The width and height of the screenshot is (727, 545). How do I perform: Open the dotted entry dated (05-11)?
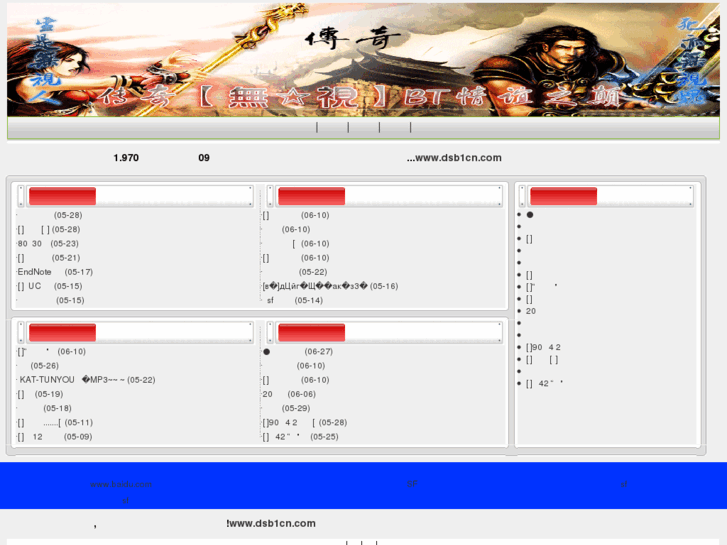[55, 423]
